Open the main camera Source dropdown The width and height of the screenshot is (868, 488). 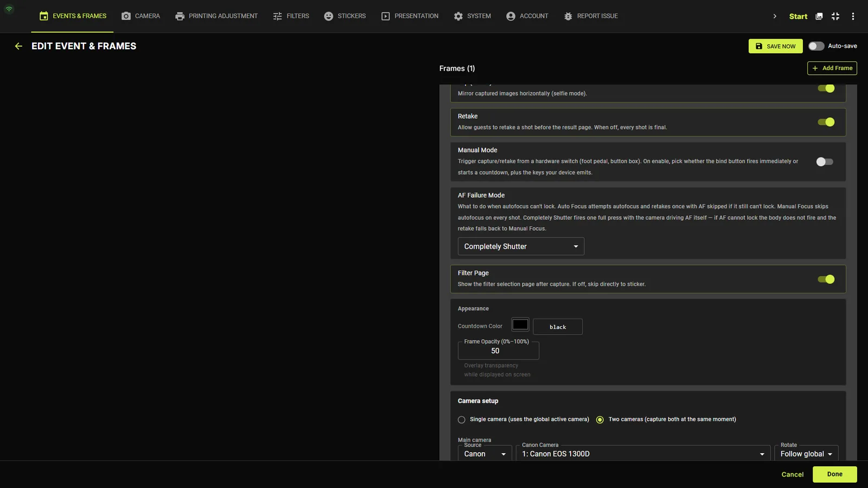pyautogui.click(x=484, y=453)
